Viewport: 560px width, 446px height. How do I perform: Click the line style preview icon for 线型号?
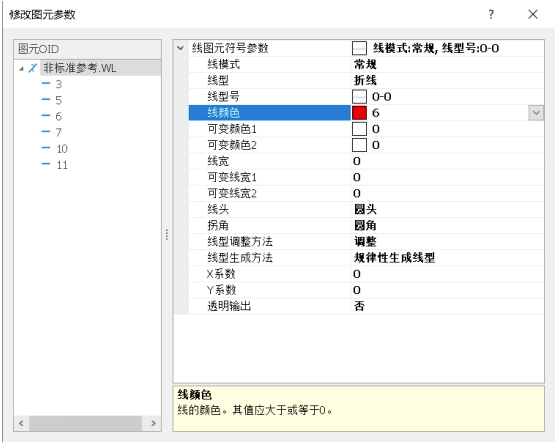(x=359, y=97)
